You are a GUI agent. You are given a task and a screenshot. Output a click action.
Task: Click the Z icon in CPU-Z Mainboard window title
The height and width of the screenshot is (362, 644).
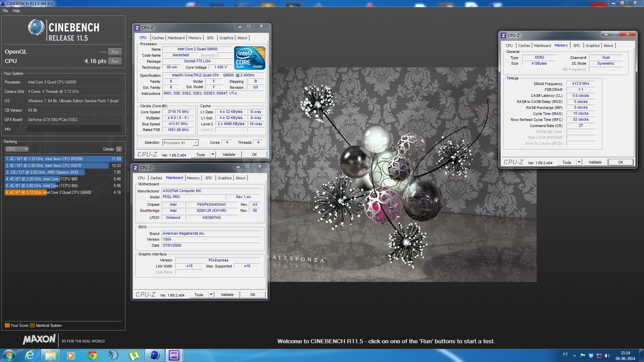click(x=136, y=168)
